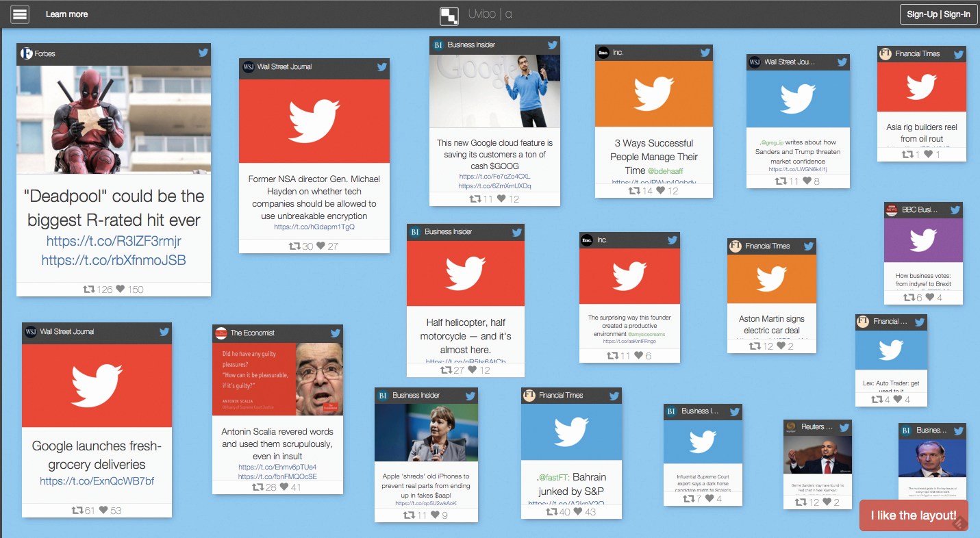Click the Twitter bird in the Reuters card header
This screenshot has height=538, width=980.
point(843,426)
